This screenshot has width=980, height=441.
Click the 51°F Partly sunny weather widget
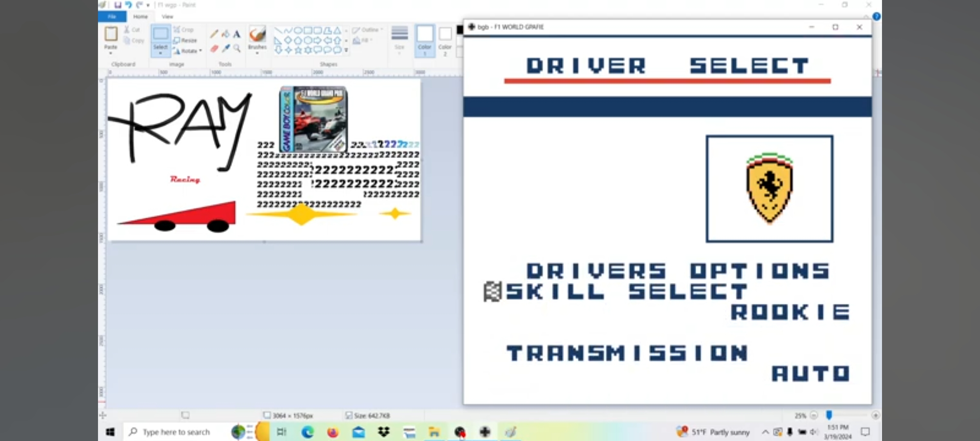tap(713, 432)
